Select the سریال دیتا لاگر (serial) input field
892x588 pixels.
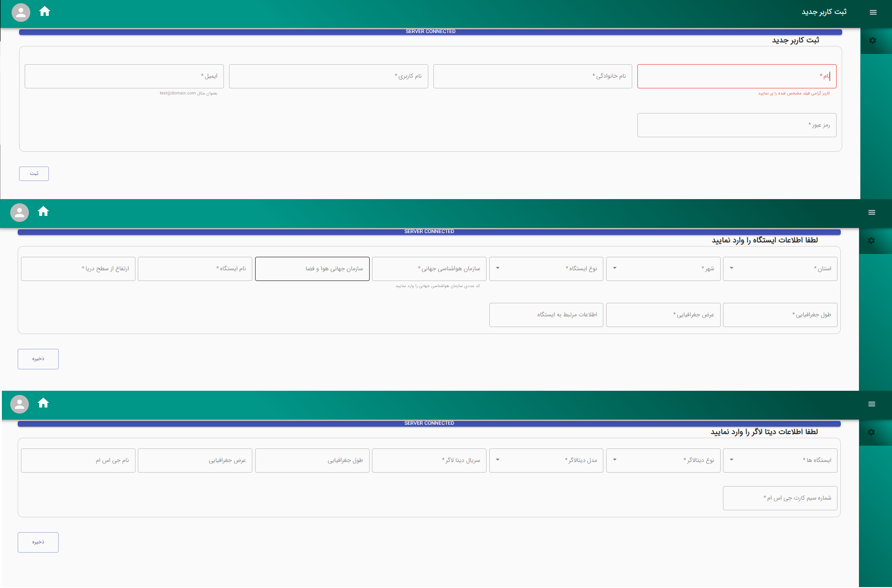pos(429,461)
